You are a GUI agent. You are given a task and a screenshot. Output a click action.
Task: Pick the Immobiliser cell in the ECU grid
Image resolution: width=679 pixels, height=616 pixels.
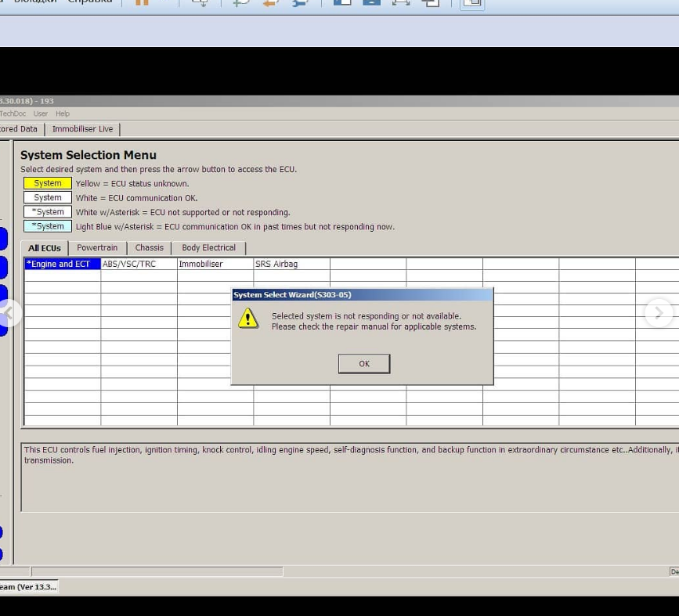[215, 264]
